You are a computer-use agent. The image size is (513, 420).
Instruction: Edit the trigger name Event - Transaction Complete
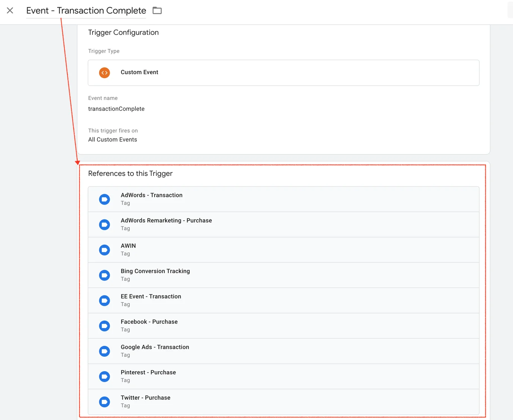pos(86,10)
